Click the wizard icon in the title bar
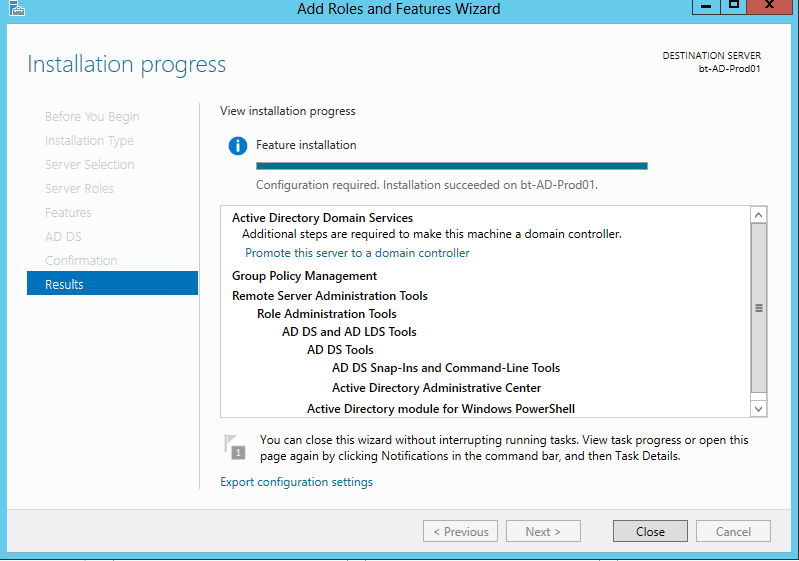Image resolution: width=799 pixels, height=561 pixels. coord(16,8)
